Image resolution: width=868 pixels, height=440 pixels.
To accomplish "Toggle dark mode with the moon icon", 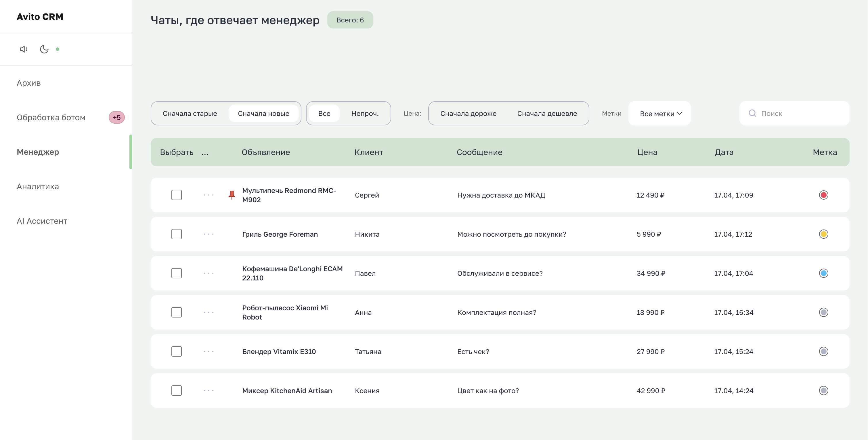I will click(x=44, y=49).
